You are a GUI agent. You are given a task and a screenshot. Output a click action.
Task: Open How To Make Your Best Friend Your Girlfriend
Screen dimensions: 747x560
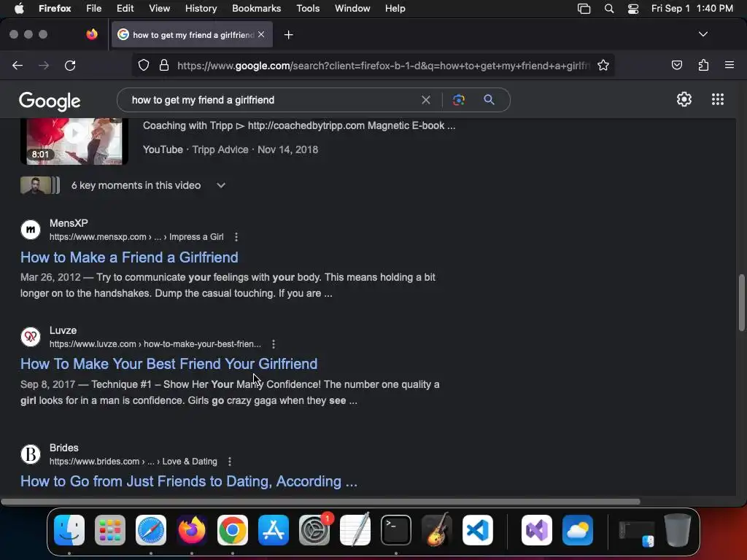(x=169, y=364)
